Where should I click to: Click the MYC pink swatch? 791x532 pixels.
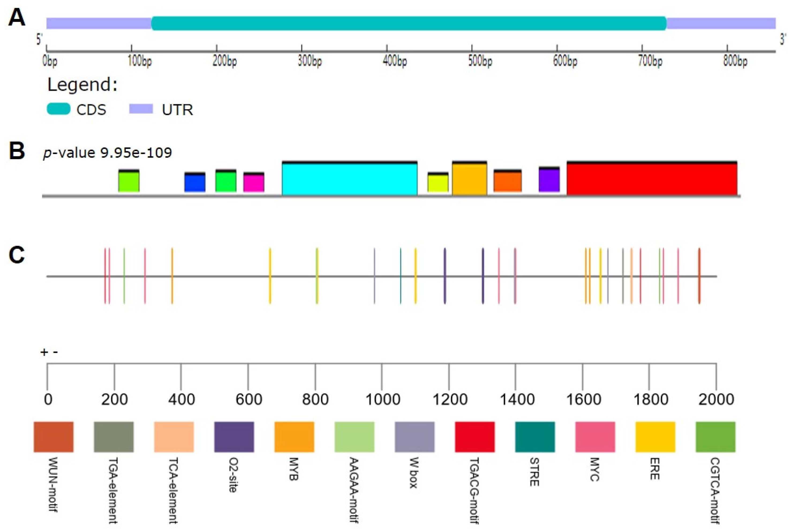click(x=595, y=437)
